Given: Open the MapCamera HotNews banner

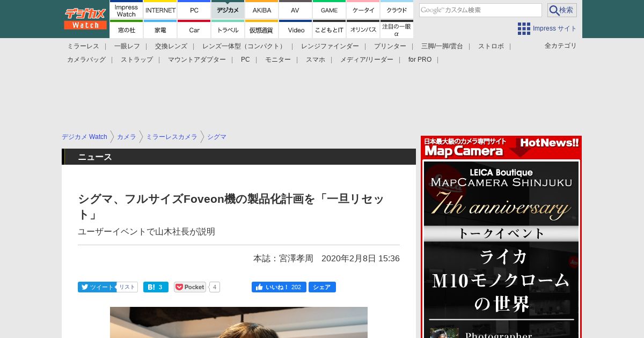Looking at the screenshot, I should 501,148.
